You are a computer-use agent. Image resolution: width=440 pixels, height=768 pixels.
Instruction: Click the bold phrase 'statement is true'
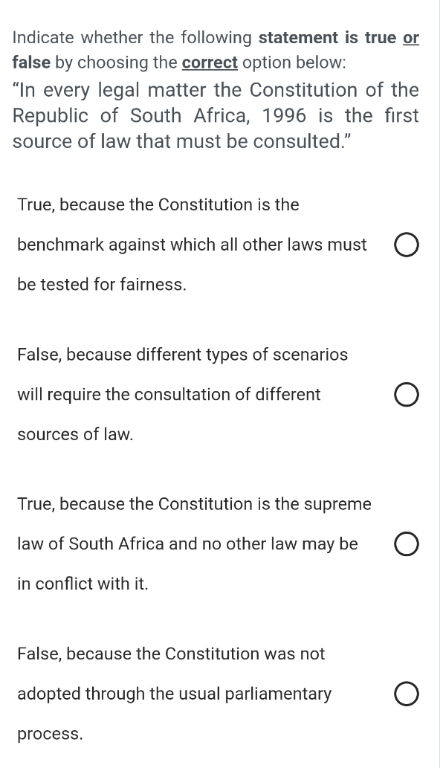coord(327,38)
